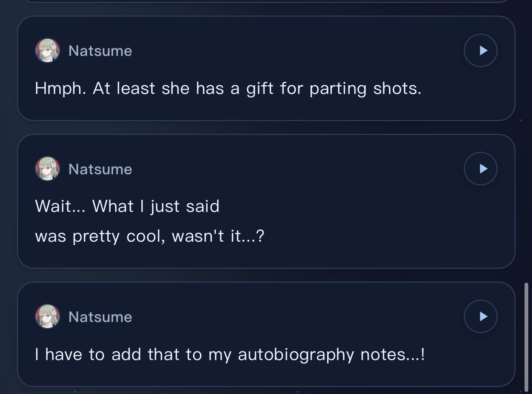Screen dimensions: 532x394
Task: Play voice for "Wait... What I just said"
Action: [x=480, y=168]
